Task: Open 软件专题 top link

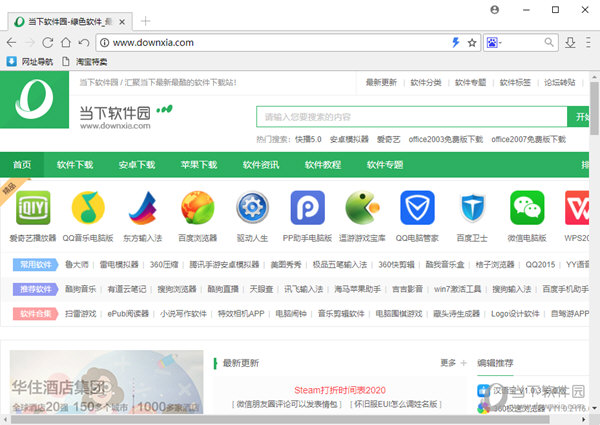Action: (470, 82)
